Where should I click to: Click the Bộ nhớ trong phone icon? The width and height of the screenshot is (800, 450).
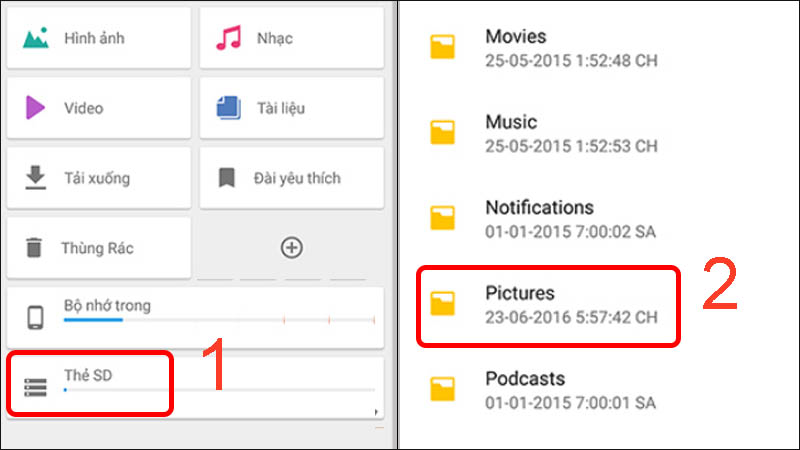pos(35,318)
